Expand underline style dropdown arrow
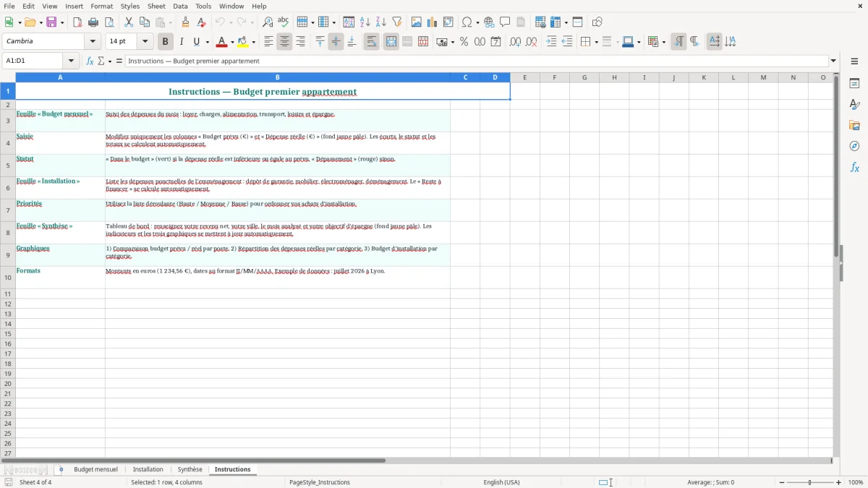This screenshot has width=868, height=488. (207, 42)
